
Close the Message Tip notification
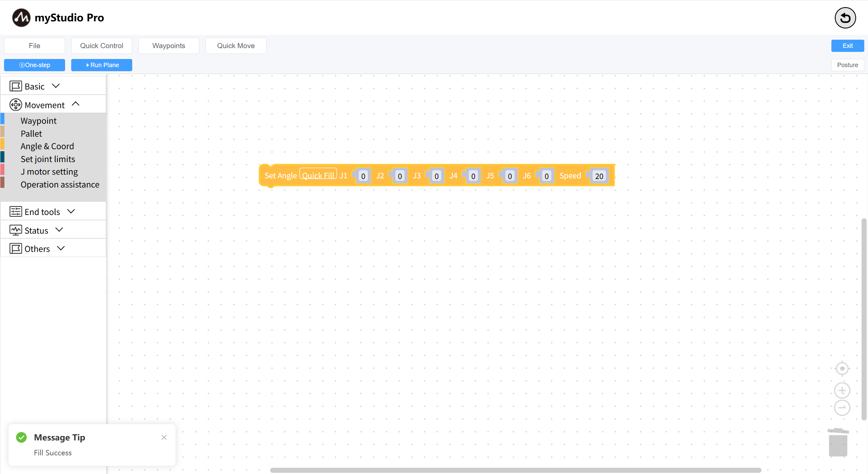pyautogui.click(x=164, y=437)
